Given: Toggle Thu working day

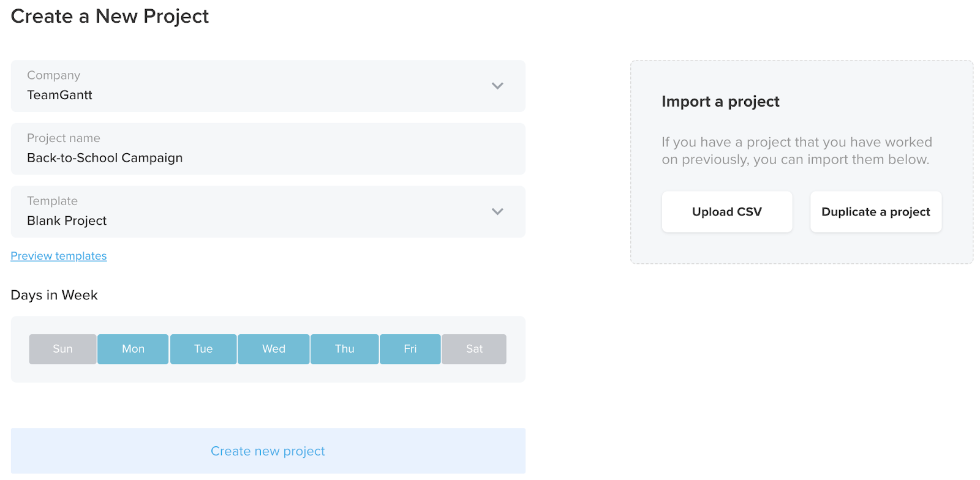Looking at the screenshot, I should click(344, 349).
